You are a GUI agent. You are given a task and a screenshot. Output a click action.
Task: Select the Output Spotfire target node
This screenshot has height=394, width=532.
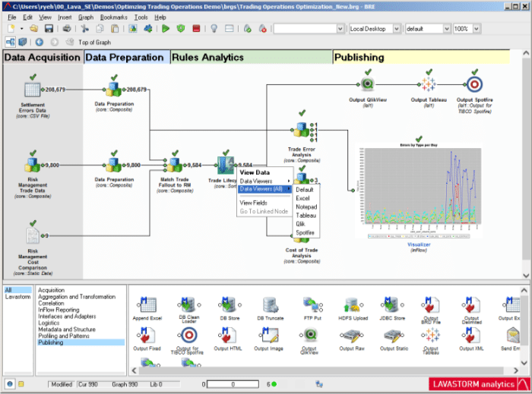[x=475, y=84]
